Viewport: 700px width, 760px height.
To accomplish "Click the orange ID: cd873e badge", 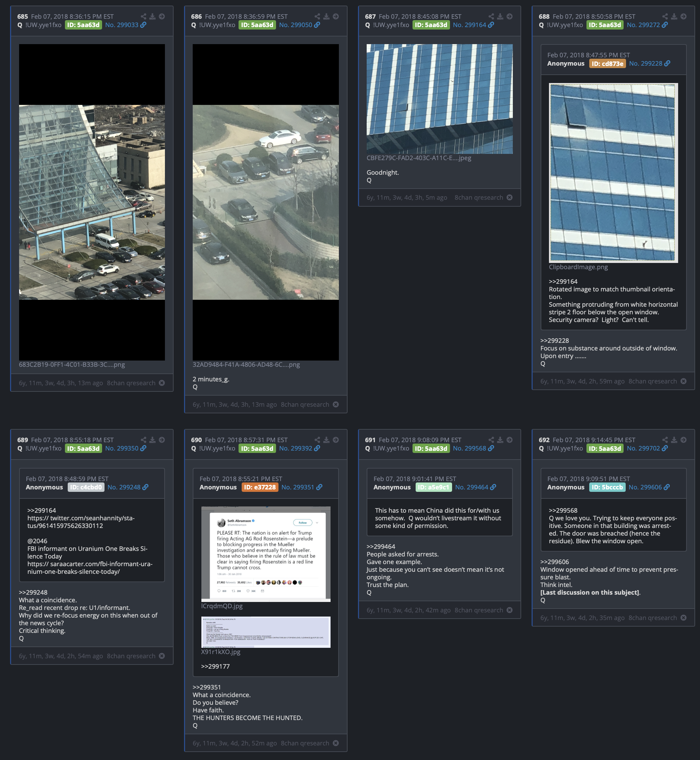I will click(607, 63).
